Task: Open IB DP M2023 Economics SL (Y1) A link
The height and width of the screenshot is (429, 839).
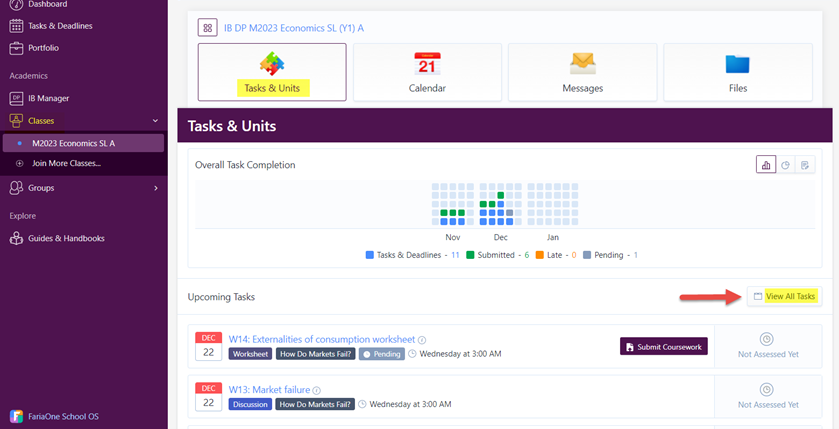Action: (294, 28)
